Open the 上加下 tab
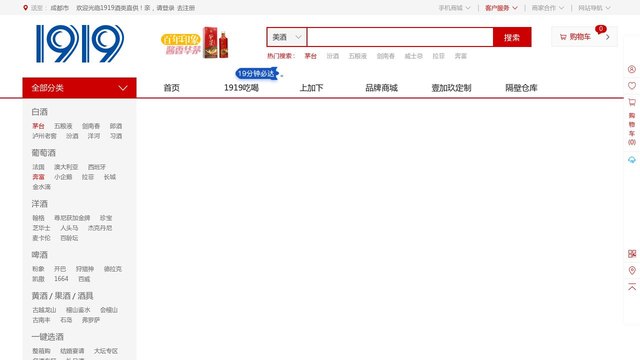Screen dimensions: 640x360 coord(311,88)
